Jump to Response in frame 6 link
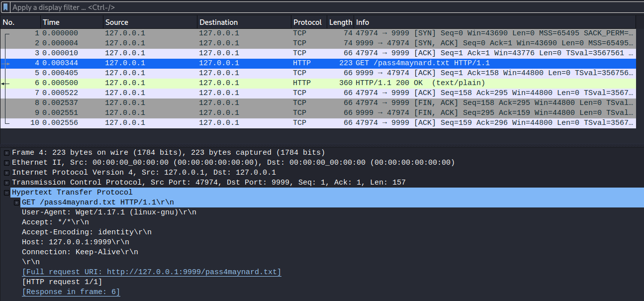The width and height of the screenshot is (644, 301). (x=71, y=292)
